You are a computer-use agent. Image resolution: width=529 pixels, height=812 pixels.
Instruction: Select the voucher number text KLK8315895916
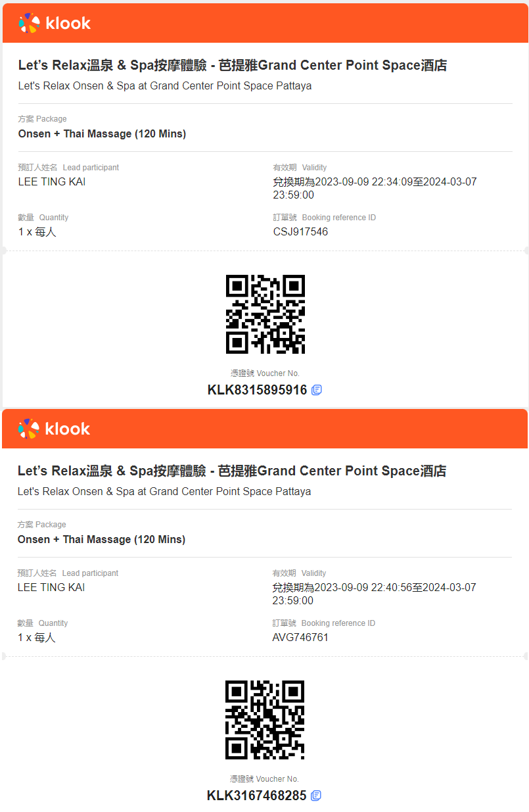pos(257,390)
